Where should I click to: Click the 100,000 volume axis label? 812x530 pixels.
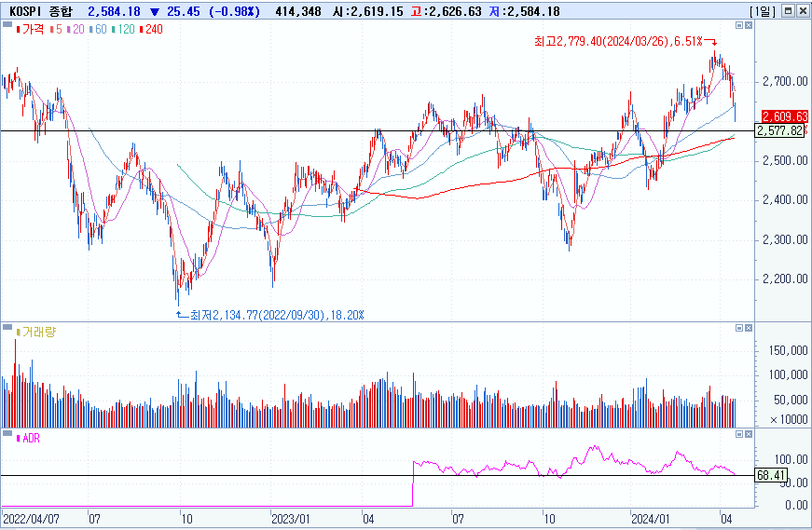(x=788, y=374)
